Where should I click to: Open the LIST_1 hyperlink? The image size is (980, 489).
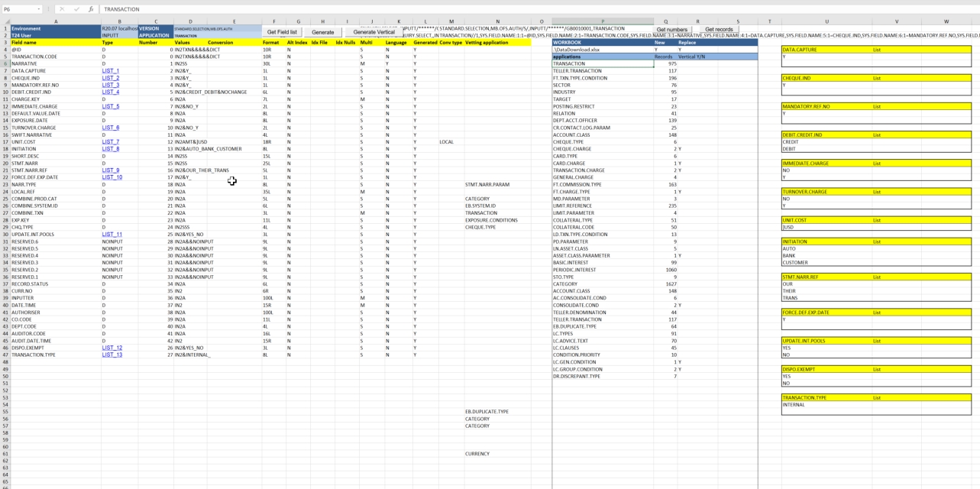tap(111, 71)
